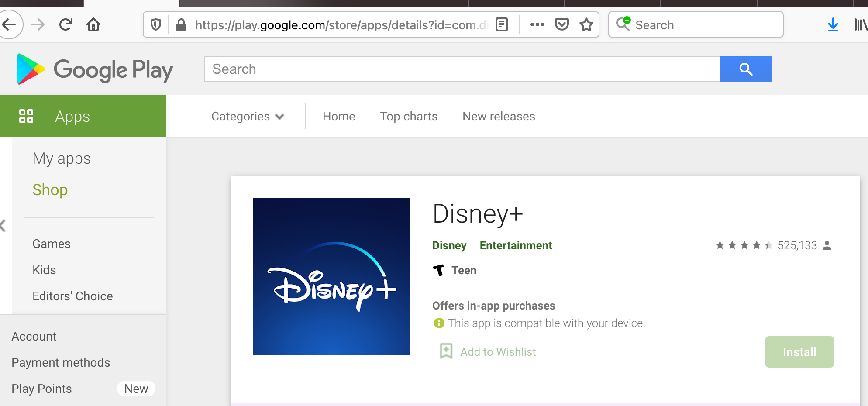Click the Google Play logo
Viewport: 868px width, 406px height.
tap(95, 69)
